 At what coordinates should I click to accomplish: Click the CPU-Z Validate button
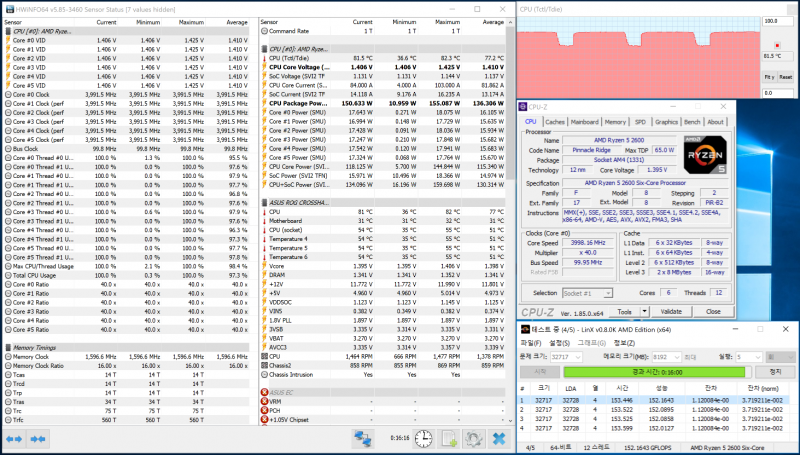(x=671, y=312)
